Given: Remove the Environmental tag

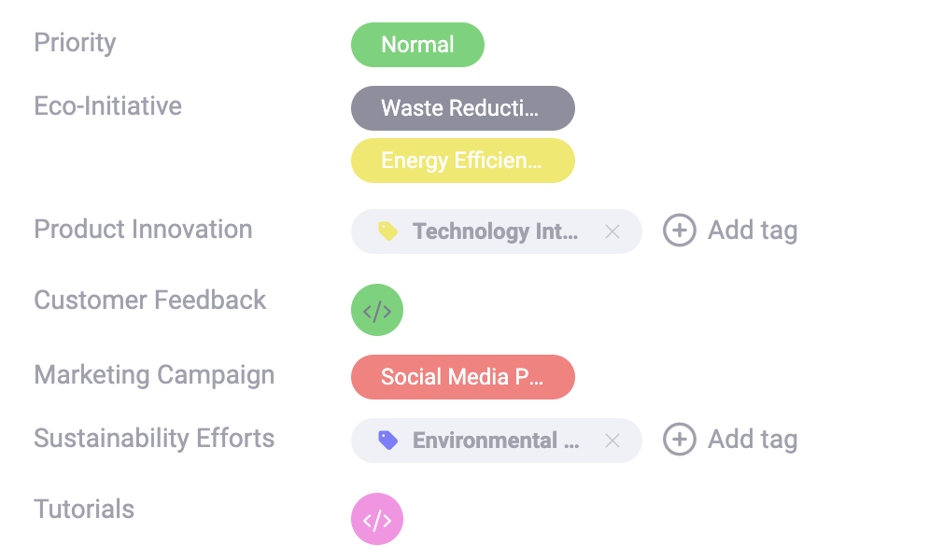Looking at the screenshot, I should point(612,441).
